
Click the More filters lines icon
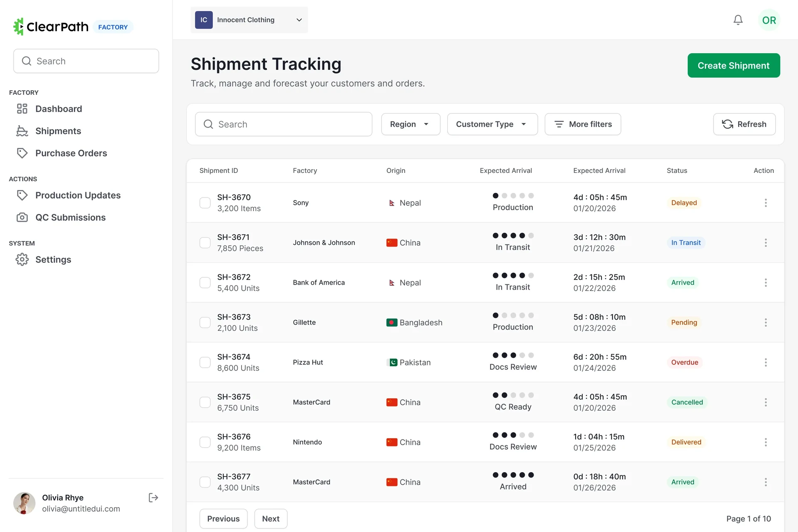click(559, 124)
